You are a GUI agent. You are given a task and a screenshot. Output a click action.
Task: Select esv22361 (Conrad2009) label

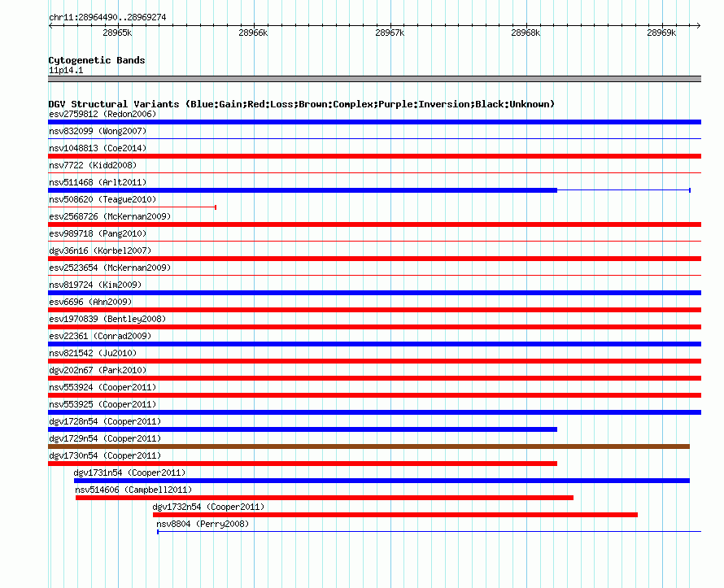pyautogui.click(x=100, y=336)
